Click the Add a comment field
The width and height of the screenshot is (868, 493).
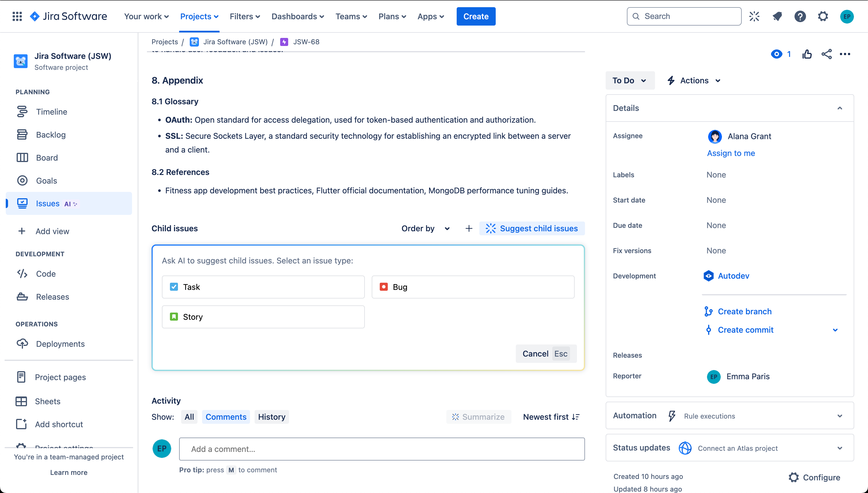(381, 449)
